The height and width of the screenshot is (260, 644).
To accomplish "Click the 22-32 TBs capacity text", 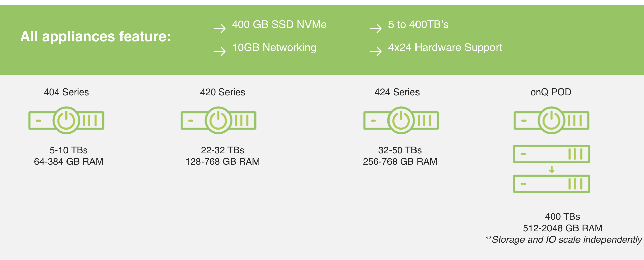I will 222,150.
